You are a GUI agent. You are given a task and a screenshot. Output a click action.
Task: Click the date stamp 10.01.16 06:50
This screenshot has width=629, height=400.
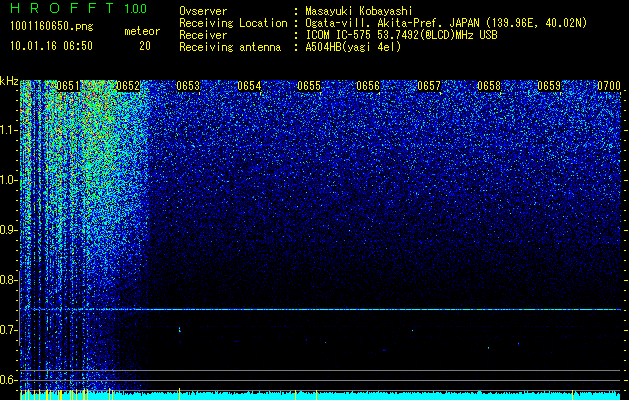click(x=51, y=46)
